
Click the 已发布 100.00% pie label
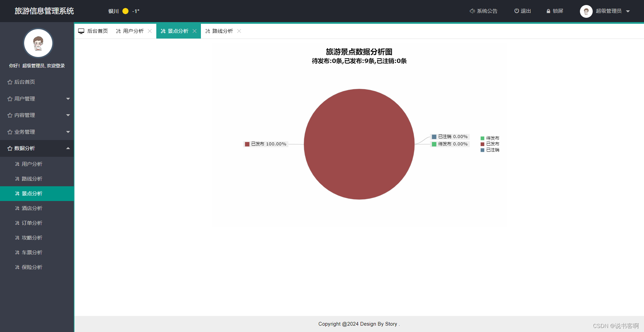(266, 144)
